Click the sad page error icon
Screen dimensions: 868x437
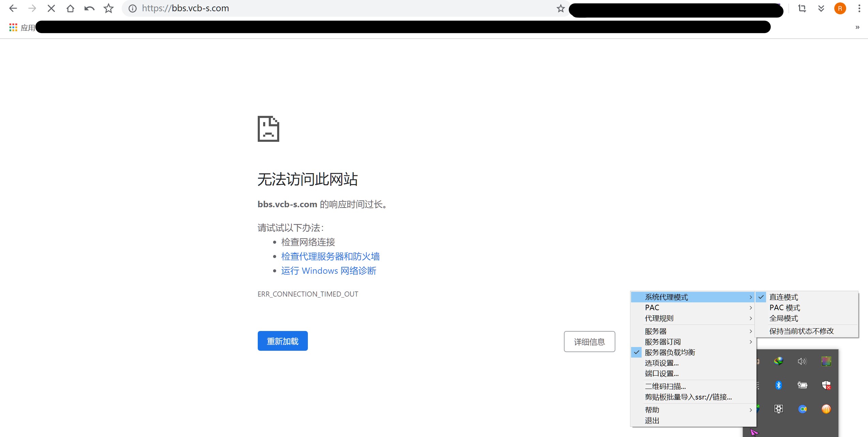coord(268,129)
